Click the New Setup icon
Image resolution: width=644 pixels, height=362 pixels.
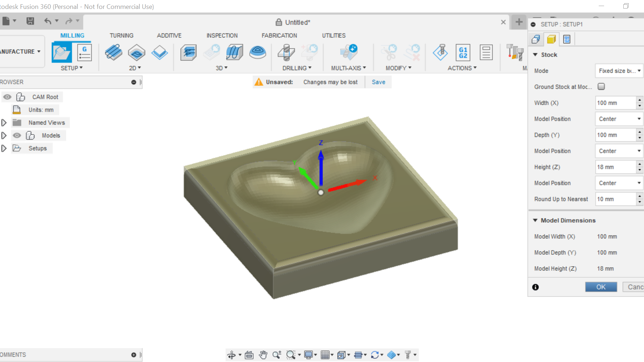62,52
